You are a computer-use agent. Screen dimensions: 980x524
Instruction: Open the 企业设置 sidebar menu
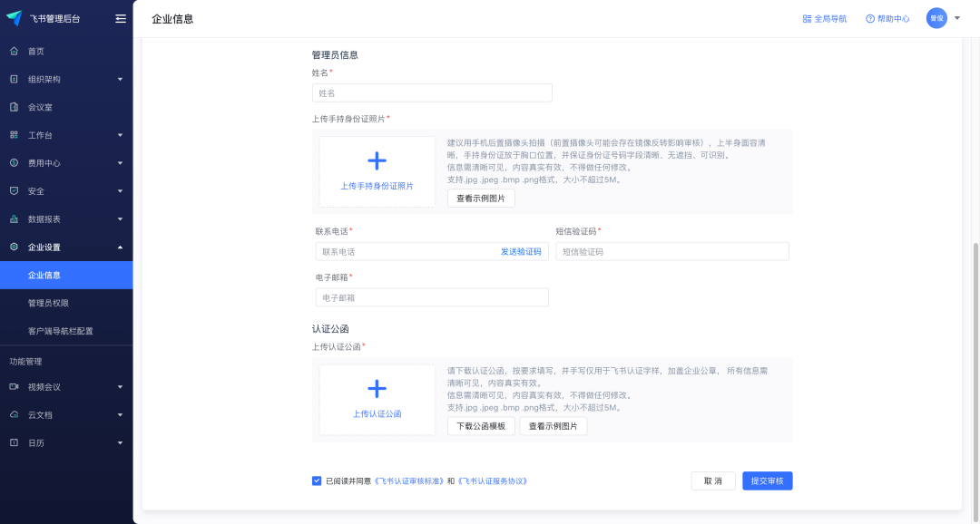click(66, 247)
